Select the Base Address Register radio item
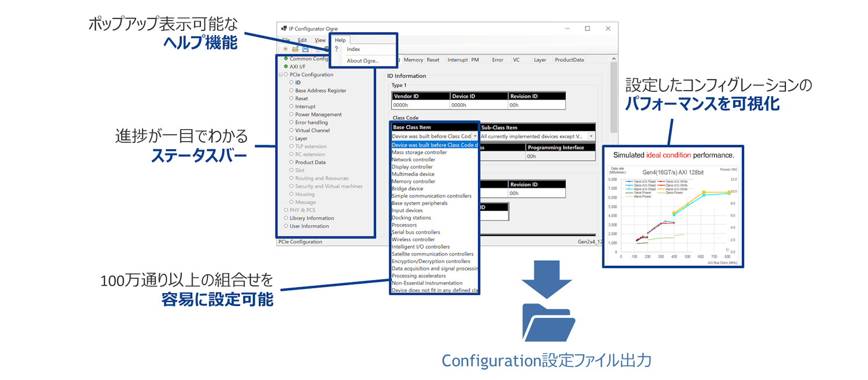 coord(292,91)
